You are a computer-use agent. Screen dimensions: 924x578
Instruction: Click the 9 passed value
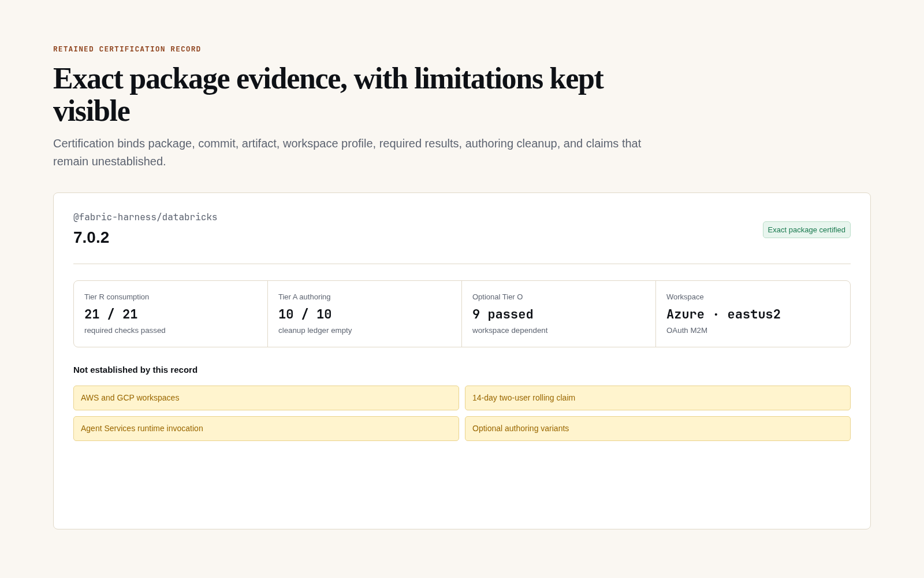pos(502,314)
